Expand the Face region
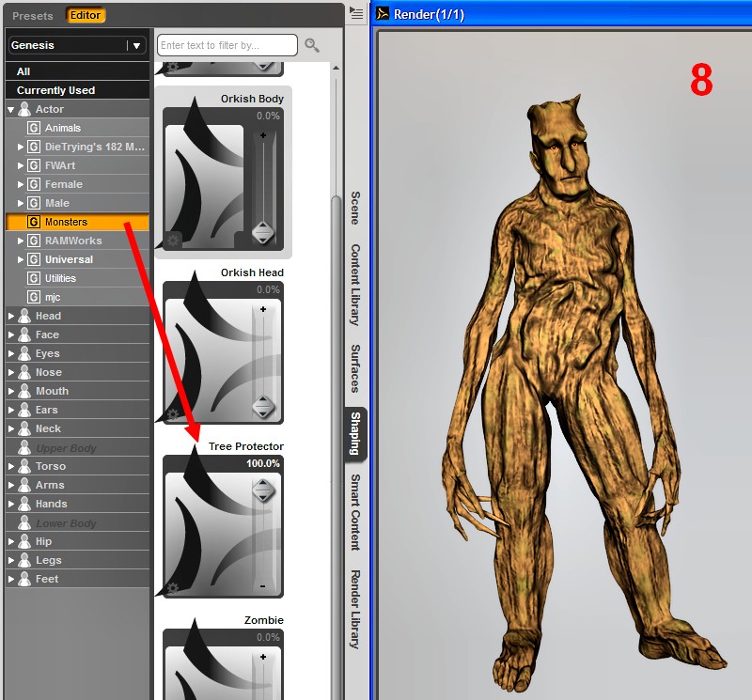752x700 pixels. 11,334
